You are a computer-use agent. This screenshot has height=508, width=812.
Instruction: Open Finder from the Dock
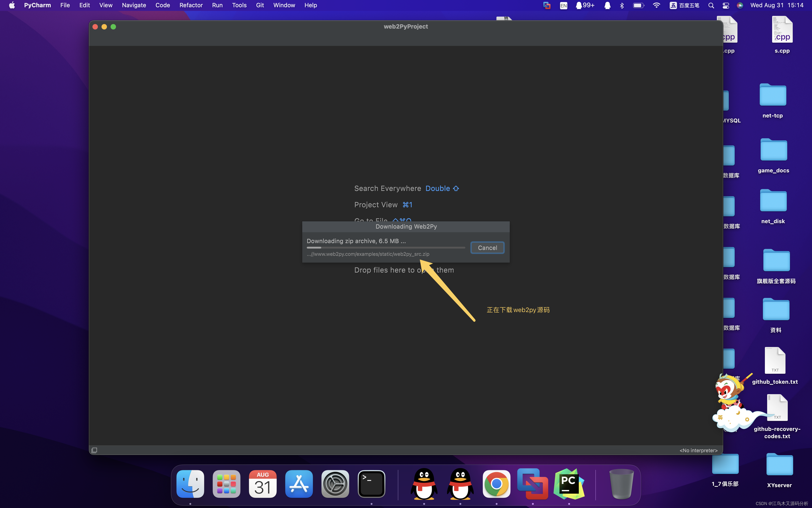pyautogui.click(x=190, y=484)
